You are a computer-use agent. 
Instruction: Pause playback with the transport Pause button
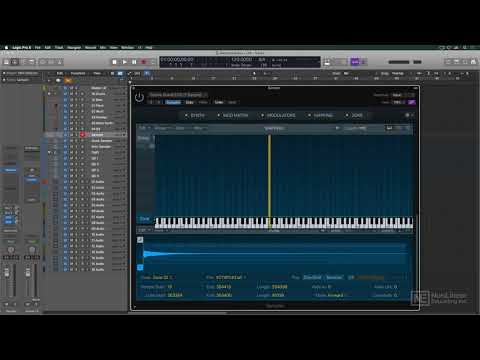[x=134, y=62]
